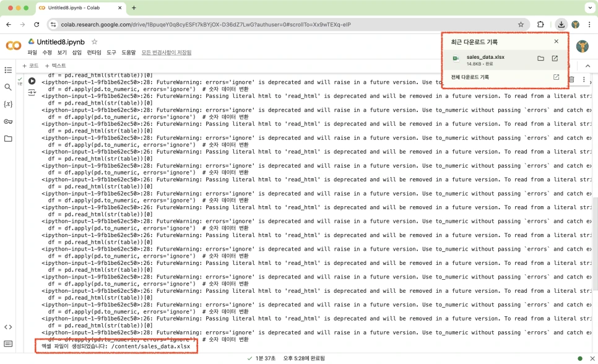This screenshot has width=598, height=364.
Task: Open the Files panel in the sidebar
Action: [8, 138]
